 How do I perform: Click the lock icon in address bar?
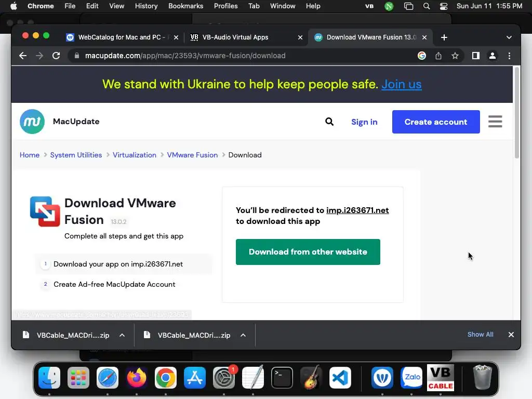pyautogui.click(x=77, y=56)
